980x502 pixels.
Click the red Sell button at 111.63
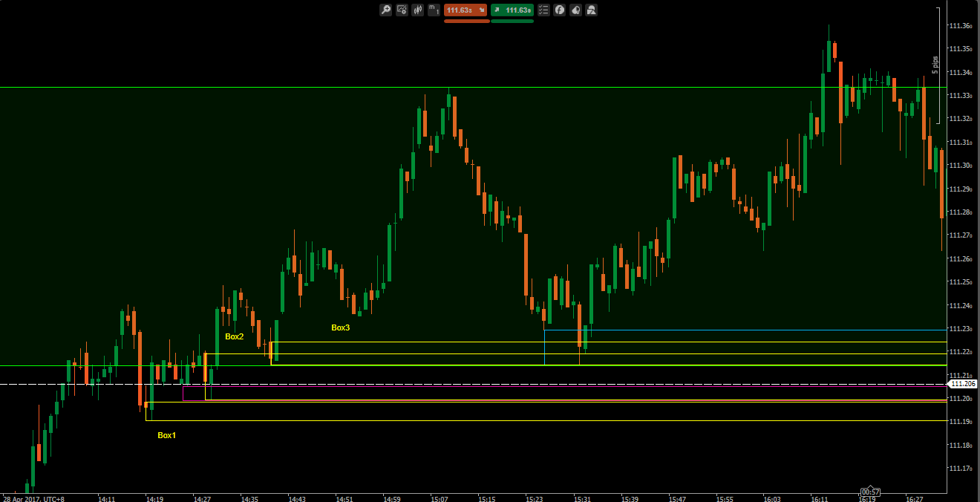(x=465, y=10)
